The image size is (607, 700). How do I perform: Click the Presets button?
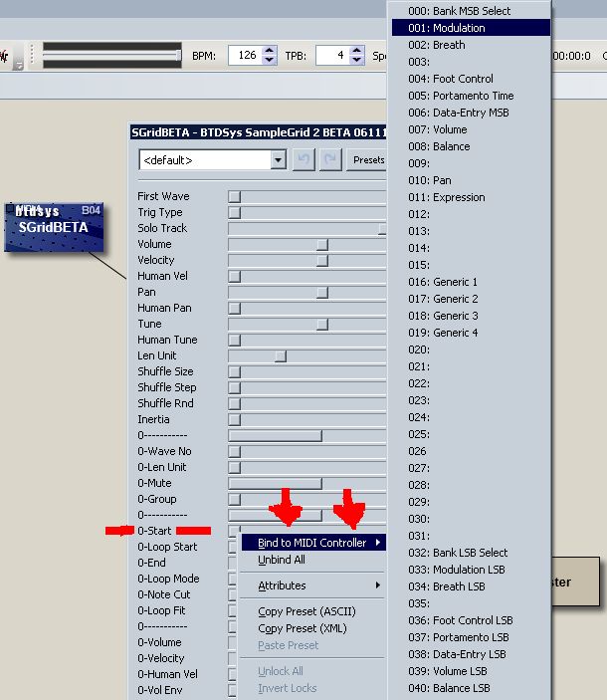[368, 159]
